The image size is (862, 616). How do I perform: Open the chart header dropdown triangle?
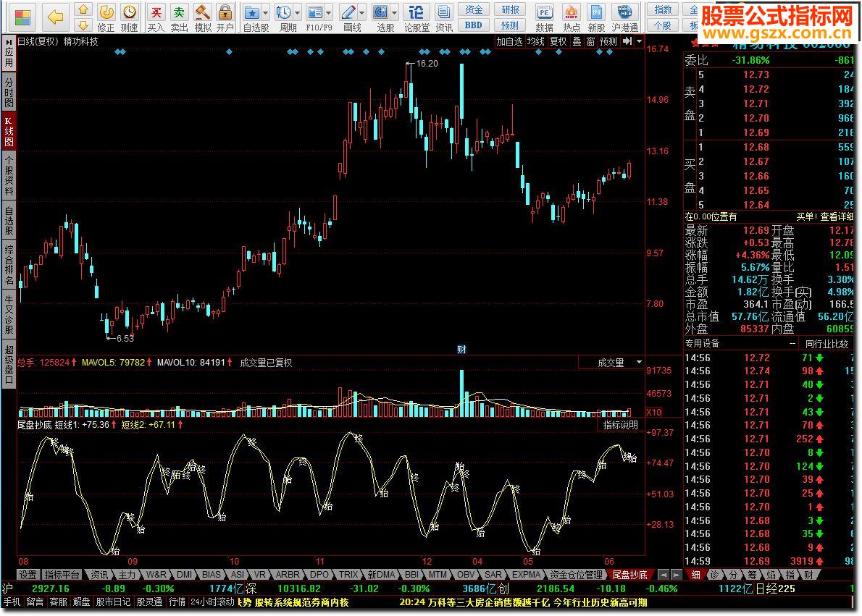[x=639, y=41]
